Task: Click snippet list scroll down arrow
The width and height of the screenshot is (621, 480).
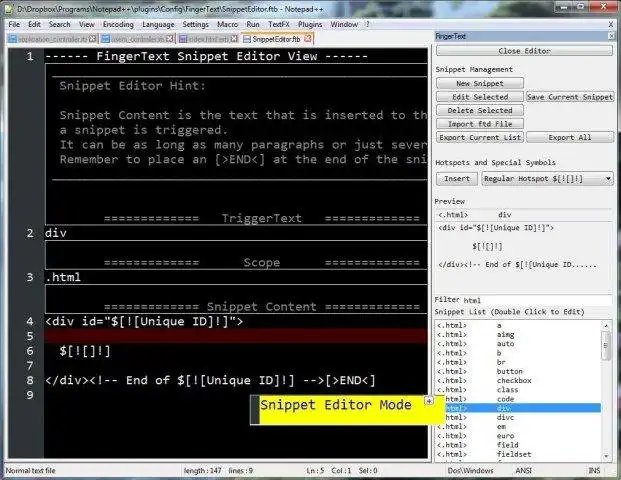Action: point(606,456)
